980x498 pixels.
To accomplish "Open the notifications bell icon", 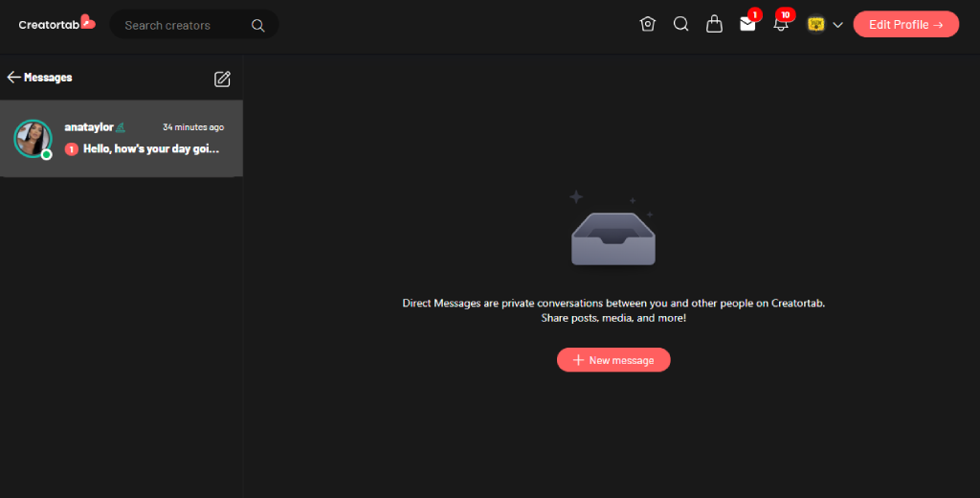I will tap(781, 25).
